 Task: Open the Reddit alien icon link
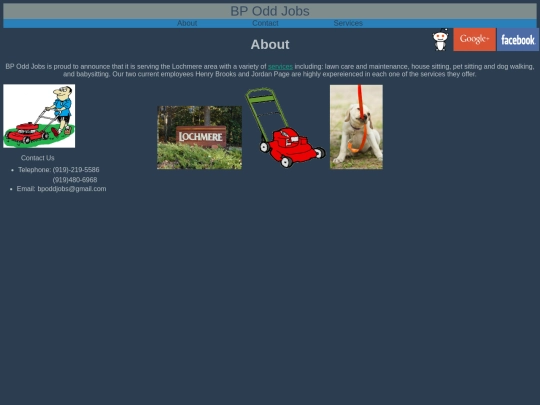[x=440, y=40]
